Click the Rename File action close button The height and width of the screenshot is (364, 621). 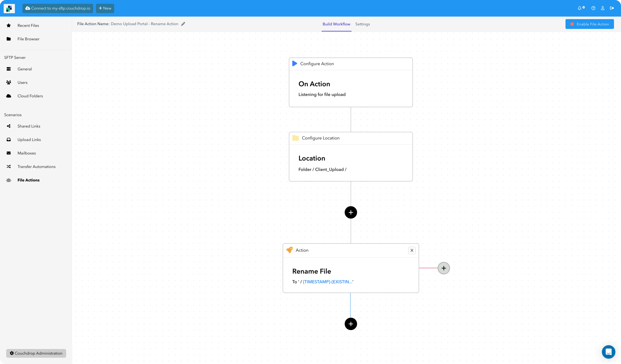point(411,250)
